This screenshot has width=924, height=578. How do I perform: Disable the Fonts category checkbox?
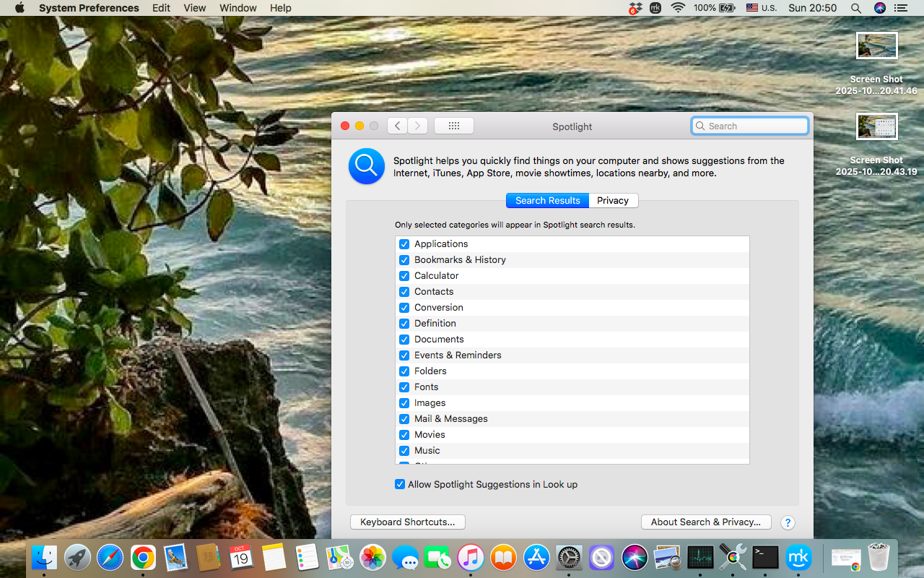click(404, 387)
